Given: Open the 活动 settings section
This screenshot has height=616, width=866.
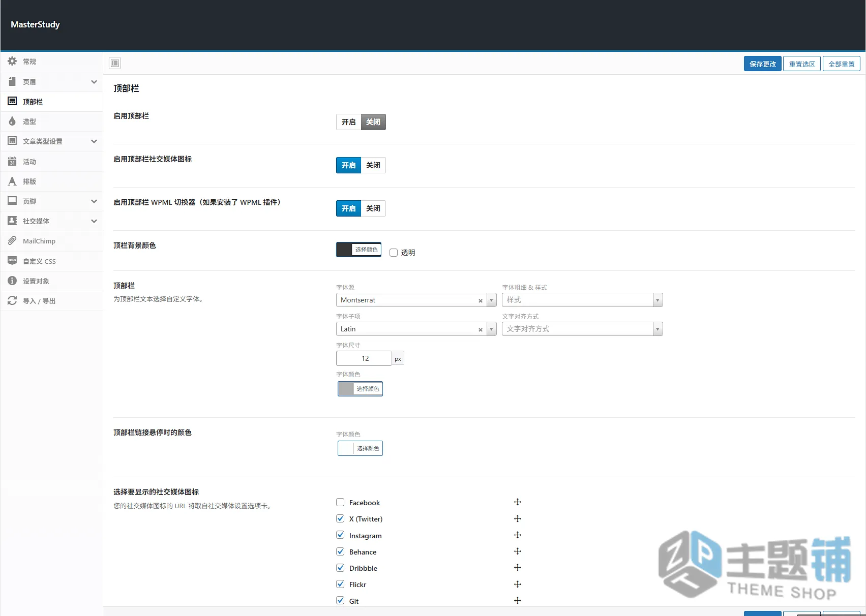Looking at the screenshot, I should click(51, 162).
